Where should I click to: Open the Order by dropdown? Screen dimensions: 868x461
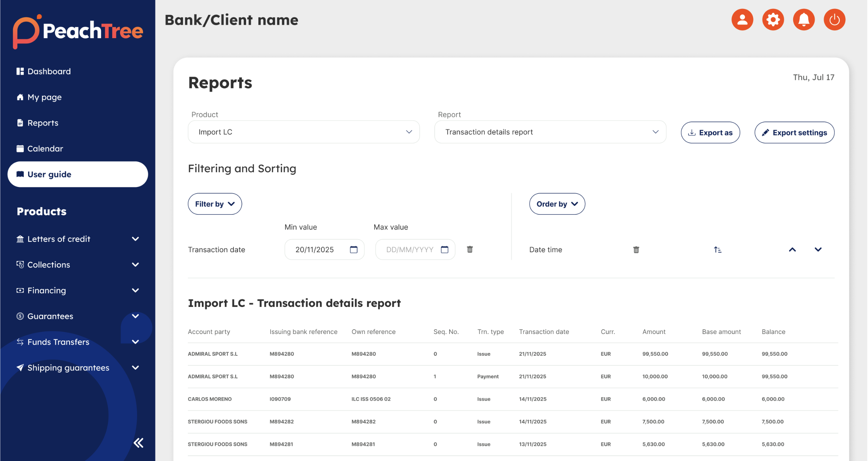click(557, 204)
